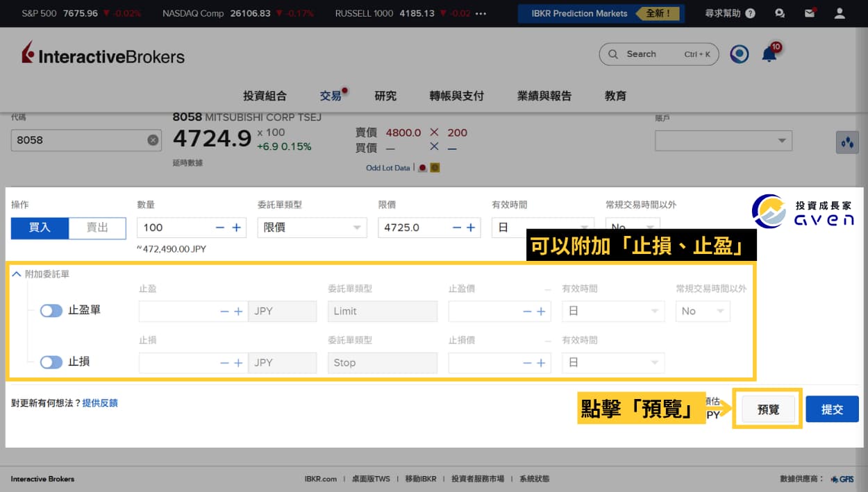This screenshot has height=492, width=868.
Task: Open the 交易 menu
Action: click(x=331, y=96)
